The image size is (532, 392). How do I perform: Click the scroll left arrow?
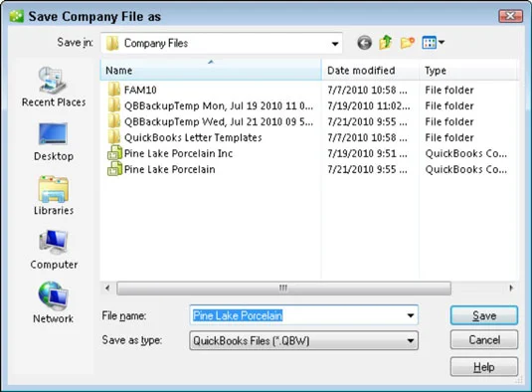coord(107,289)
